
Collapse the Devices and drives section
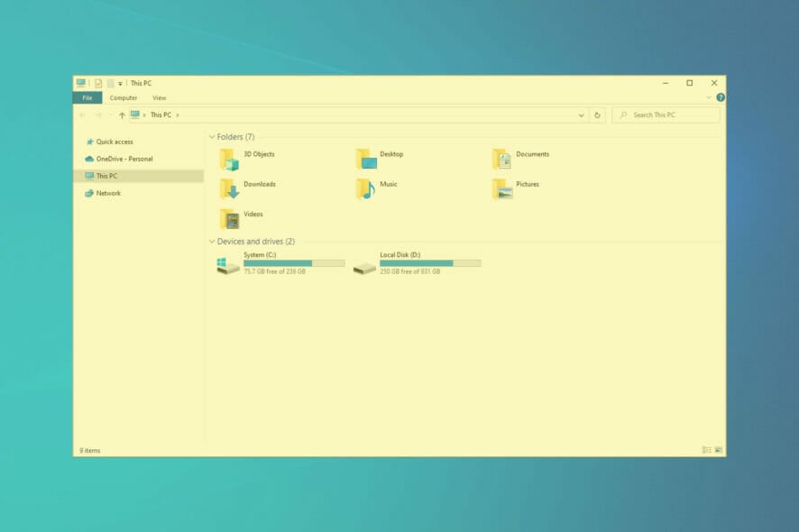coord(212,241)
